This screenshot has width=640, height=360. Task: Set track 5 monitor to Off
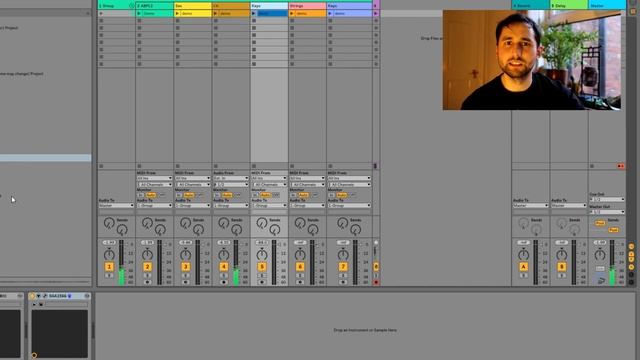(x=276, y=195)
